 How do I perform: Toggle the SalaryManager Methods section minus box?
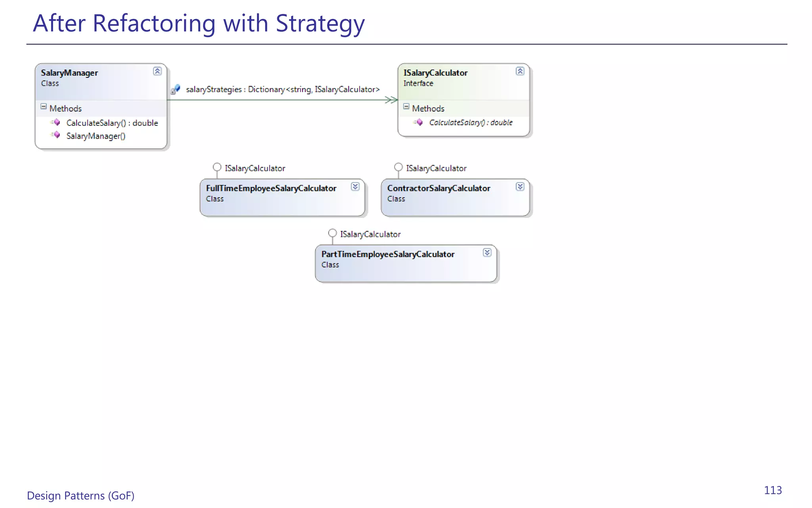[44, 107]
